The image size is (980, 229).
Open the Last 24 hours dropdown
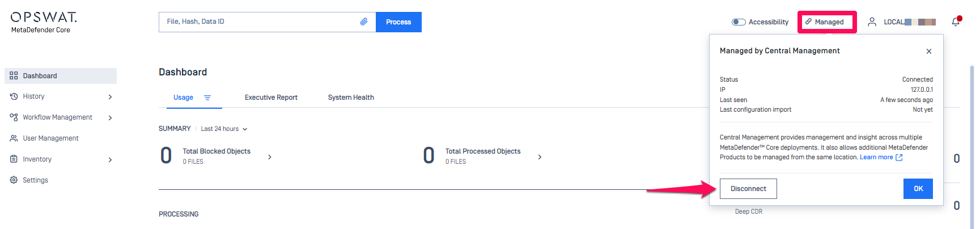pos(224,129)
